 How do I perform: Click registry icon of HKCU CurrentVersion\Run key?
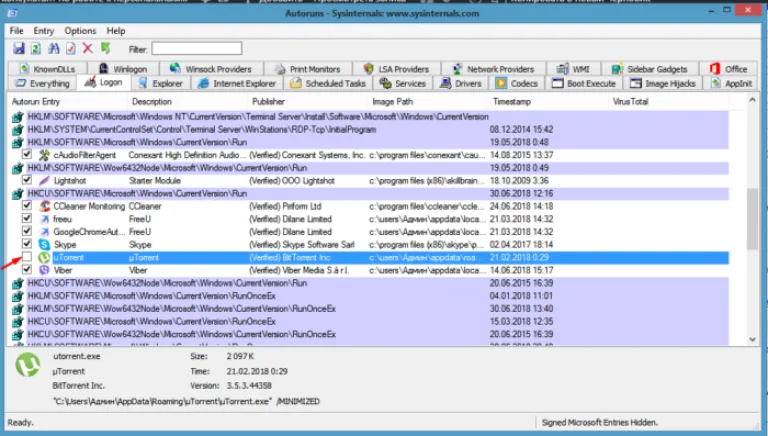18,194
